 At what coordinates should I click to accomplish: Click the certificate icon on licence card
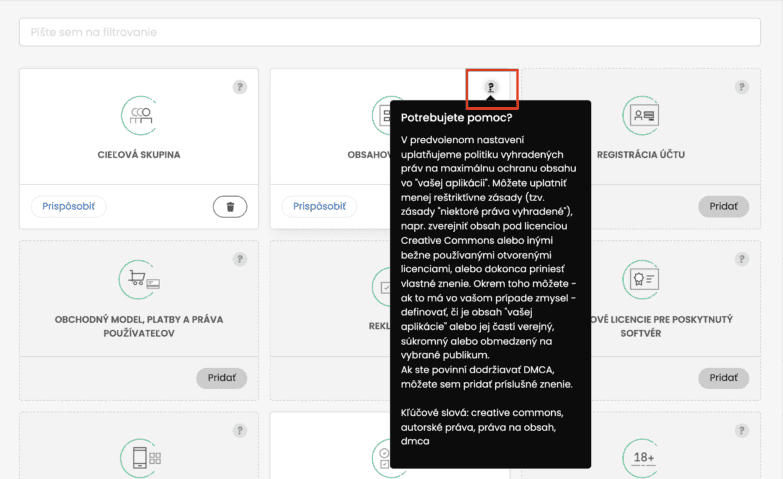[641, 281]
